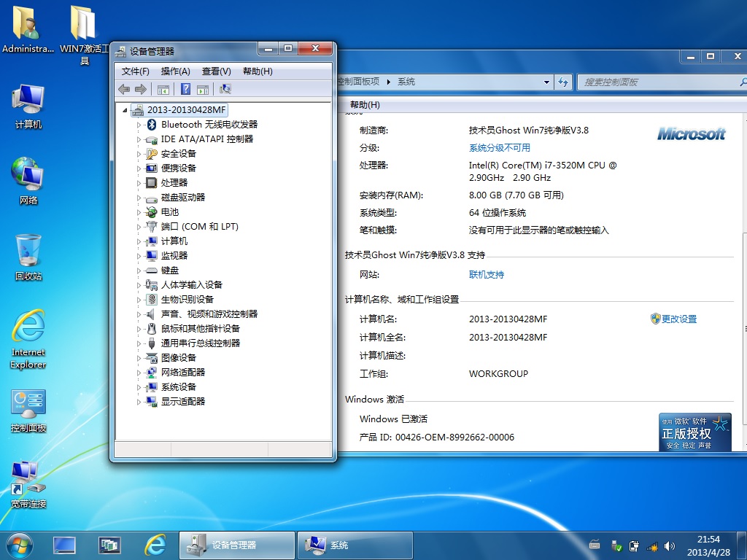Toggle the console tree toolbar icon
Screen dimensions: 747x560
pos(163,89)
